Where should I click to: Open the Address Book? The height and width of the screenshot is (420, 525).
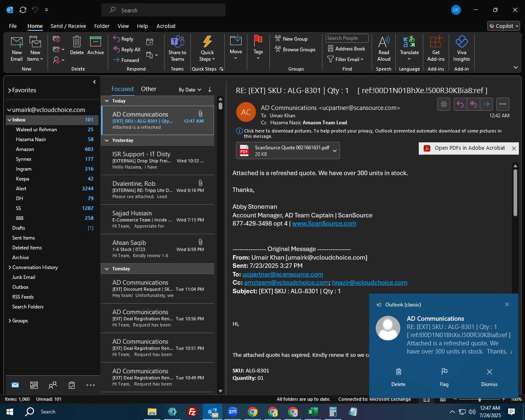[x=347, y=49]
